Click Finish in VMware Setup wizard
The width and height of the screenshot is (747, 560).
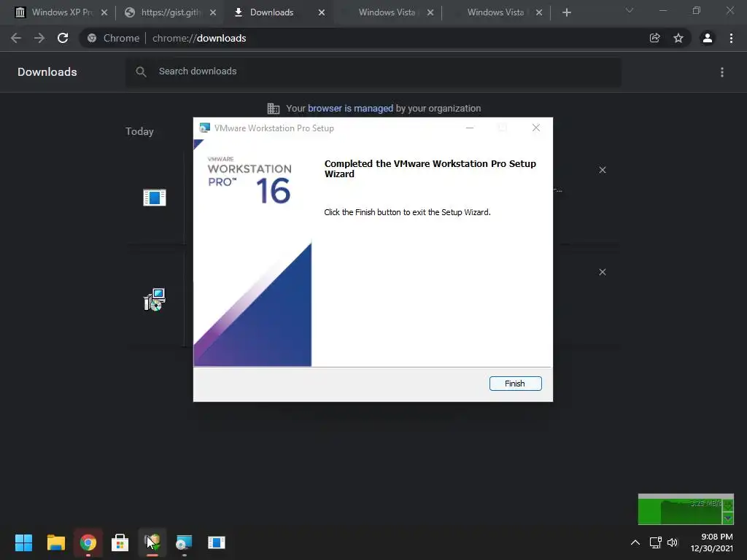[x=515, y=384]
